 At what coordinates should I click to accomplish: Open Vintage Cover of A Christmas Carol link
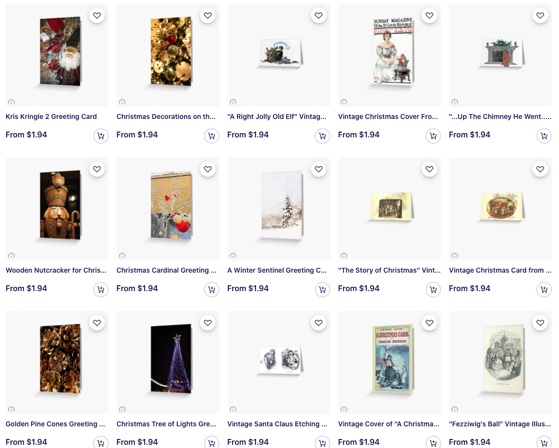tap(388, 424)
